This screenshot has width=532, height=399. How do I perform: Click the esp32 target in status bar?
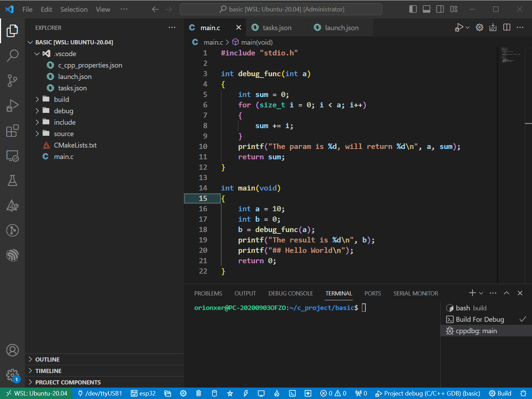point(143,393)
